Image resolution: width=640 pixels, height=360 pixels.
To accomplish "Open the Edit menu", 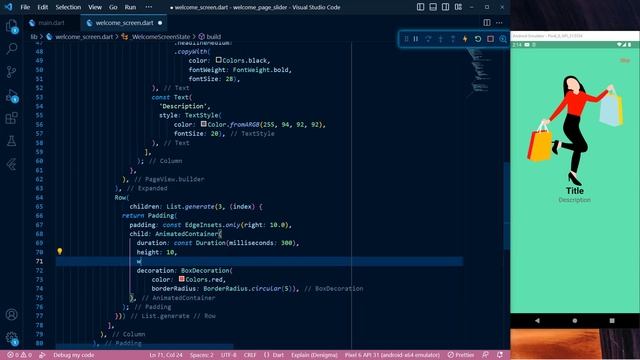I will (42, 7).
